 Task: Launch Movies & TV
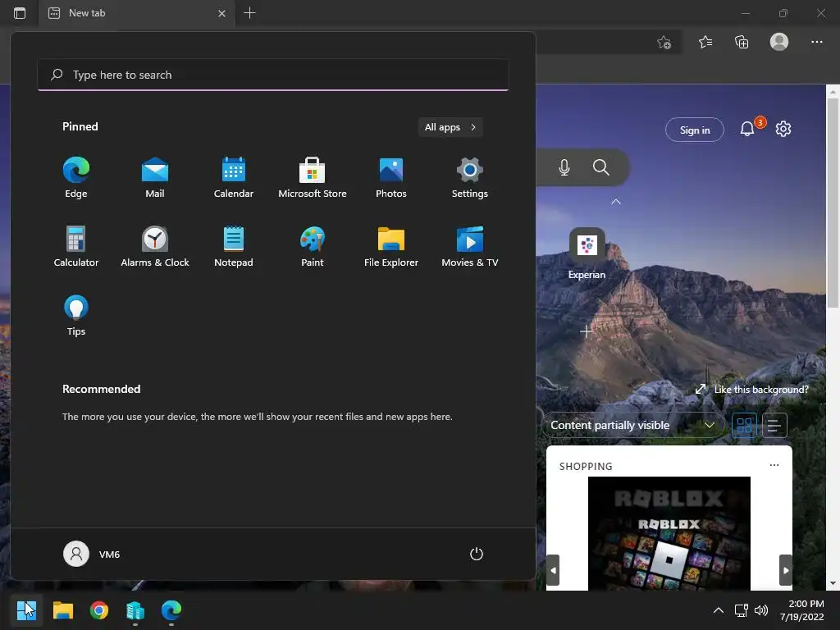(x=470, y=246)
